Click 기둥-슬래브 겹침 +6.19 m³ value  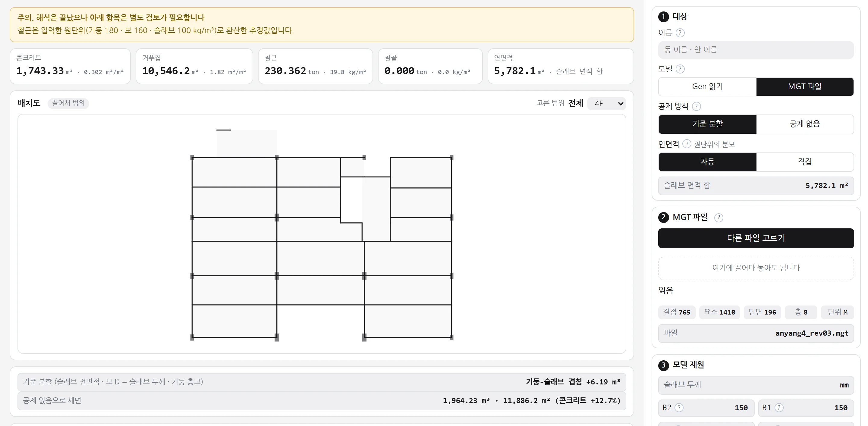[x=573, y=382]
